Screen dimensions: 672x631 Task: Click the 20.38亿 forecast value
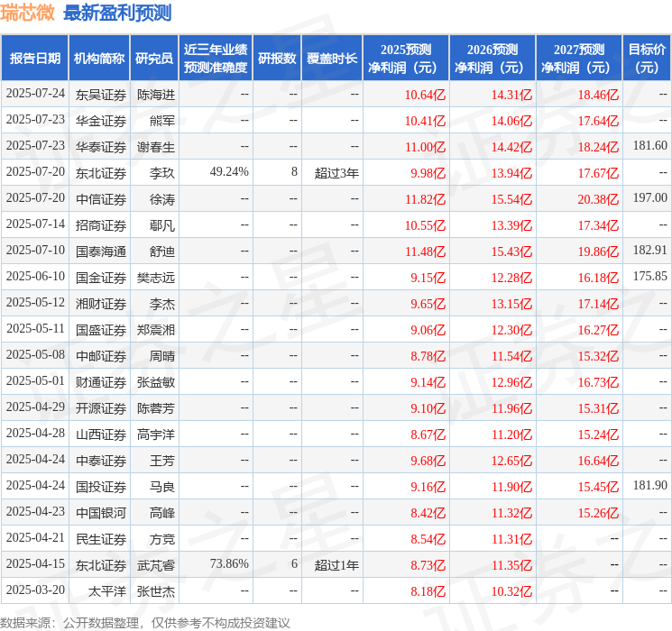(598, 199)
